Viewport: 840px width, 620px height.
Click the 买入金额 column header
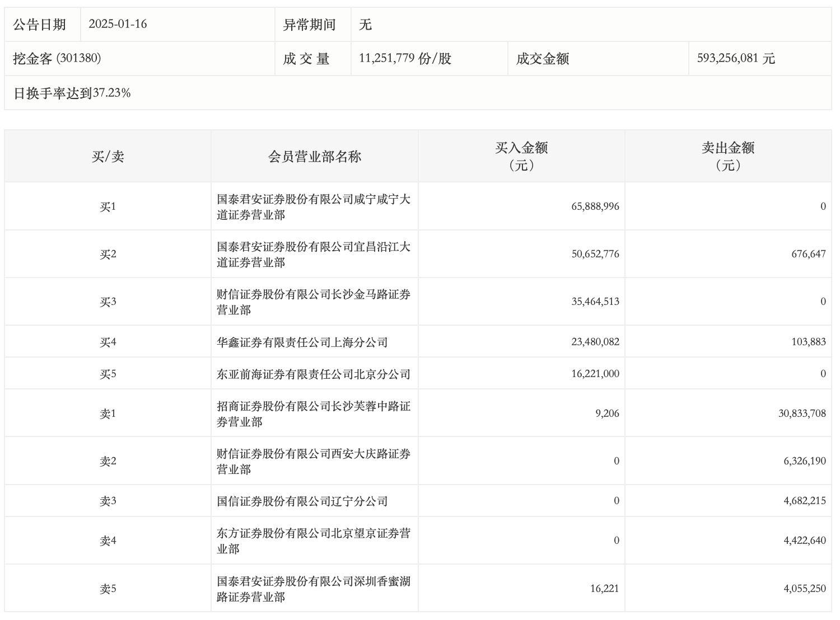[x=521, y=156]
